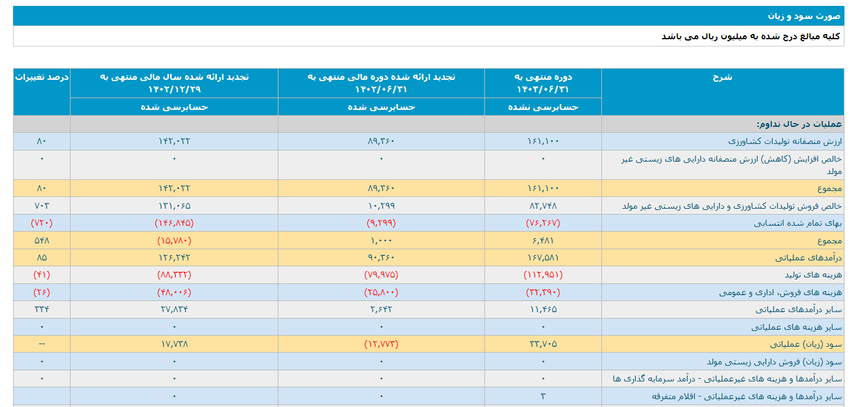
Task: Click the operating profit value ۳۳,۷۰۵
Action: coord(543,344)
